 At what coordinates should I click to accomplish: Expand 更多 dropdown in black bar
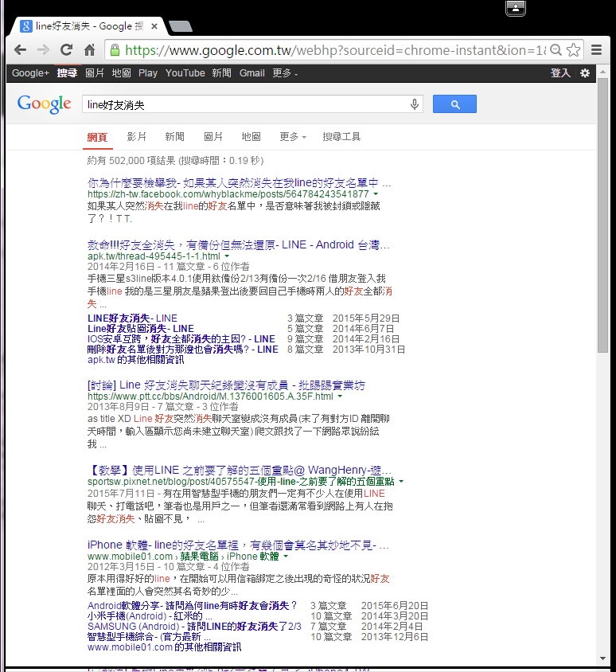[285, 73]
